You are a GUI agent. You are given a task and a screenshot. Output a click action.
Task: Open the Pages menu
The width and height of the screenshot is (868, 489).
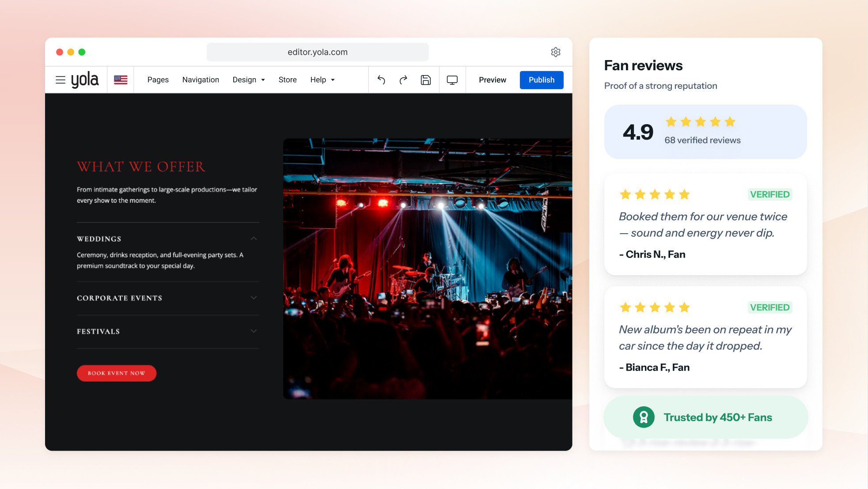click(158, 80)
